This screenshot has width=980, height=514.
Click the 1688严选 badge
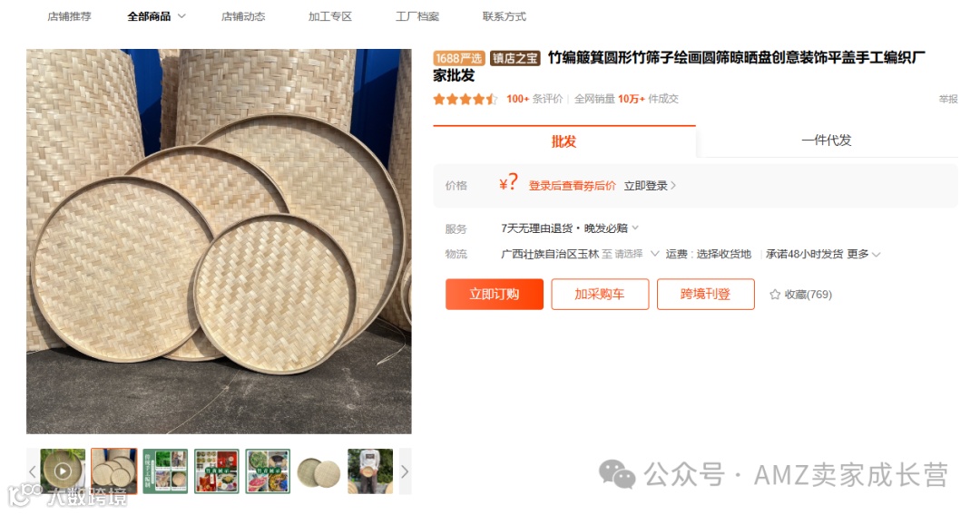[x=459, y=58]
